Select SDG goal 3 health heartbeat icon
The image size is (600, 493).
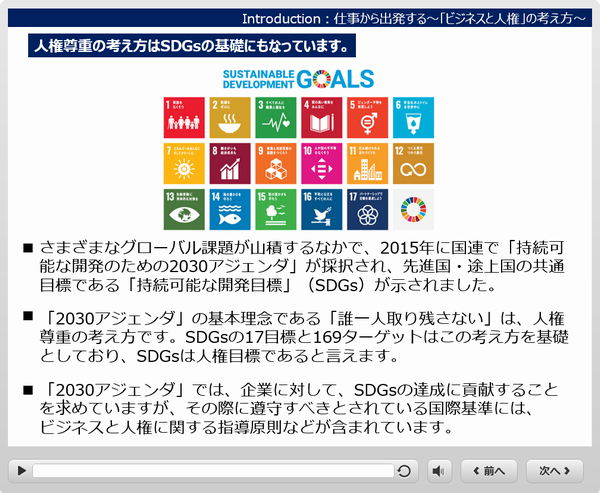coord(276,118)
